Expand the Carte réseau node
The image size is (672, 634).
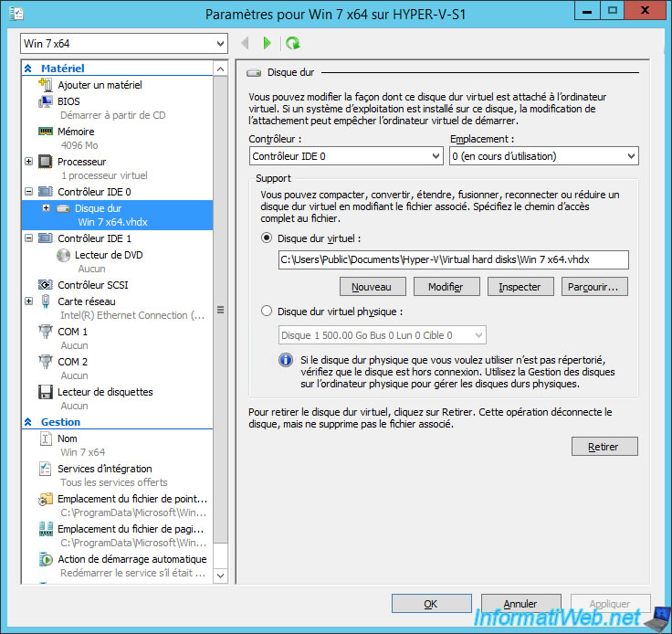[x=28, y=301]
